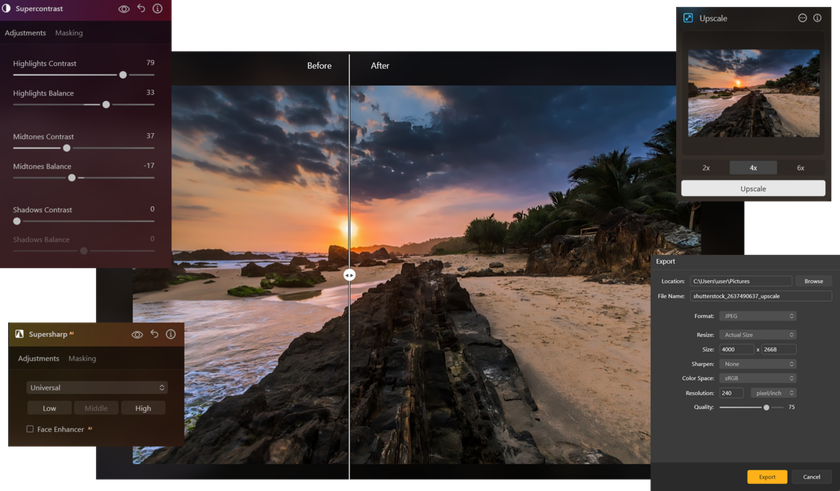Enable the Face Enhancer checkbox

[30, 429]
